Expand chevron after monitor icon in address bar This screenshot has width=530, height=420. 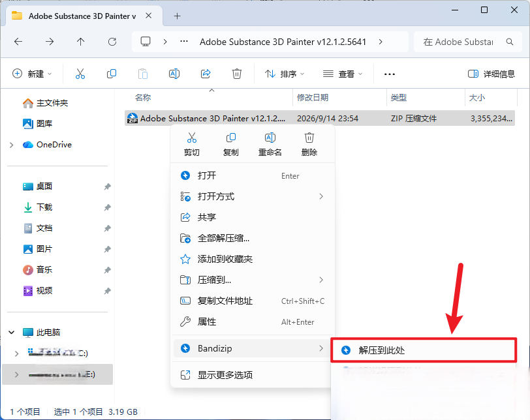pyautogui.click(x=165, y=42)
